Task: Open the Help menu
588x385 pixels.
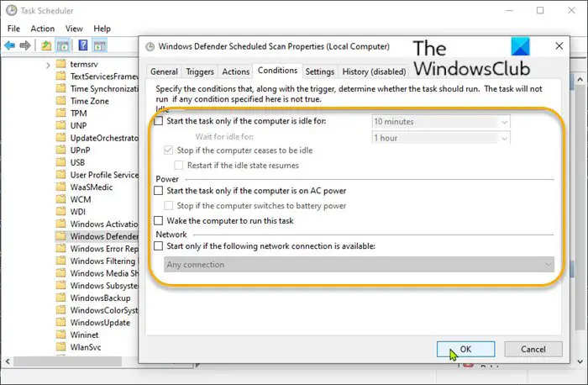Action: (x=102, y=29)
